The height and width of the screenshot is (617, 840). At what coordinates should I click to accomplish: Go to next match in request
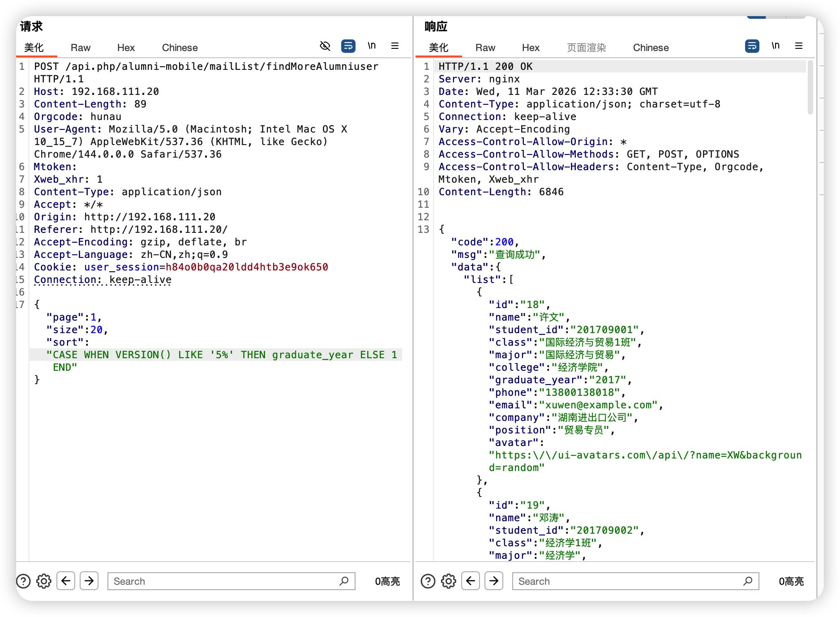89,581
